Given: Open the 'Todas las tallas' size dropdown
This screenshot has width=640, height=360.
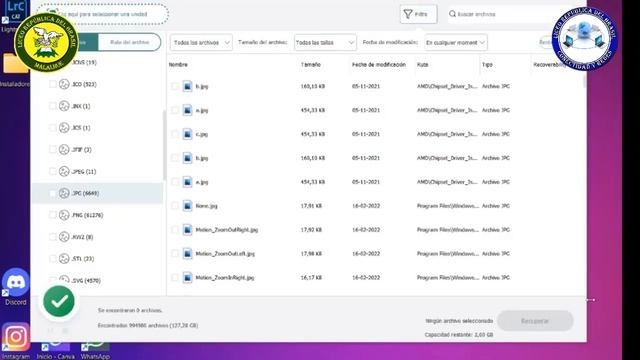Looking at the screenshot, I should [325, 42].
